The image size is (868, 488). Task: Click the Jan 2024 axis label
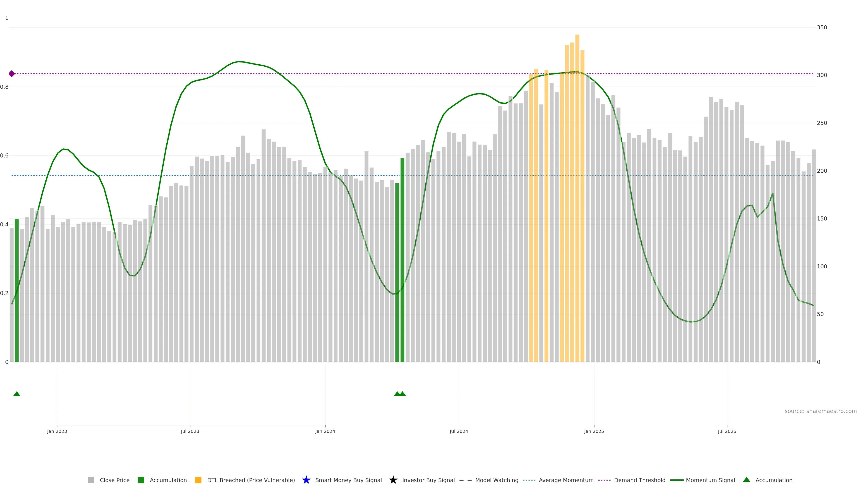point(325,431)
